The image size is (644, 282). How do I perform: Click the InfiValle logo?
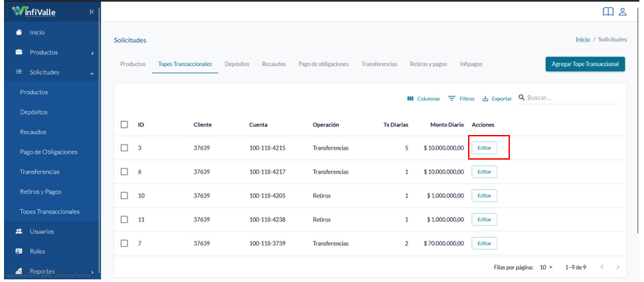click(34, 11)
